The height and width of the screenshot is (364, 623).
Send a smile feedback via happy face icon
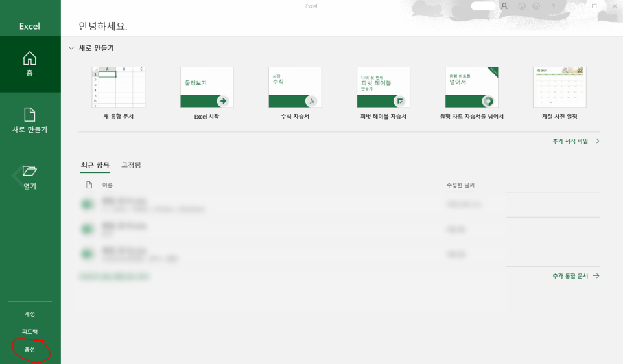pyautogui.click(x=522, y=6)
